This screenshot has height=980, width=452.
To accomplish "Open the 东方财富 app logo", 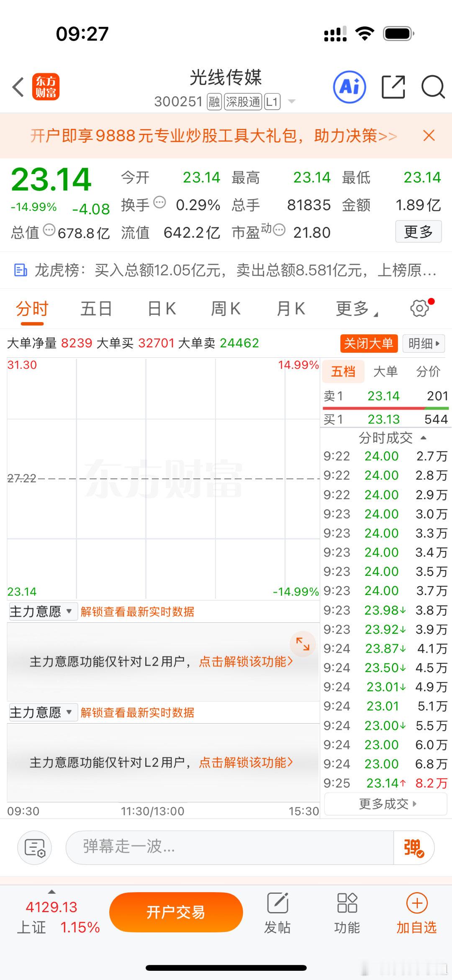I will [x=46, y=87].
